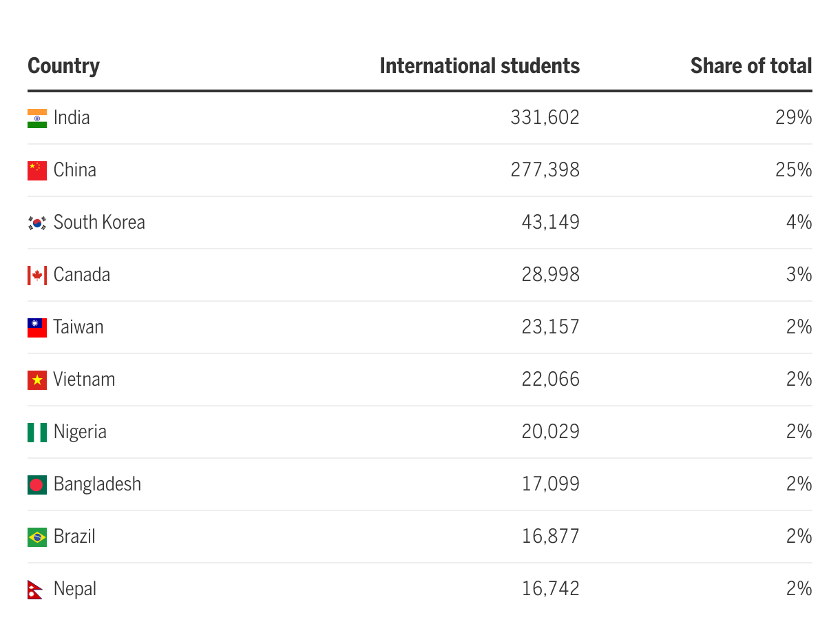This screenshot has height=642, width=840.
Task: Click Canada's 28,998 students value
Action: point(550,275)
